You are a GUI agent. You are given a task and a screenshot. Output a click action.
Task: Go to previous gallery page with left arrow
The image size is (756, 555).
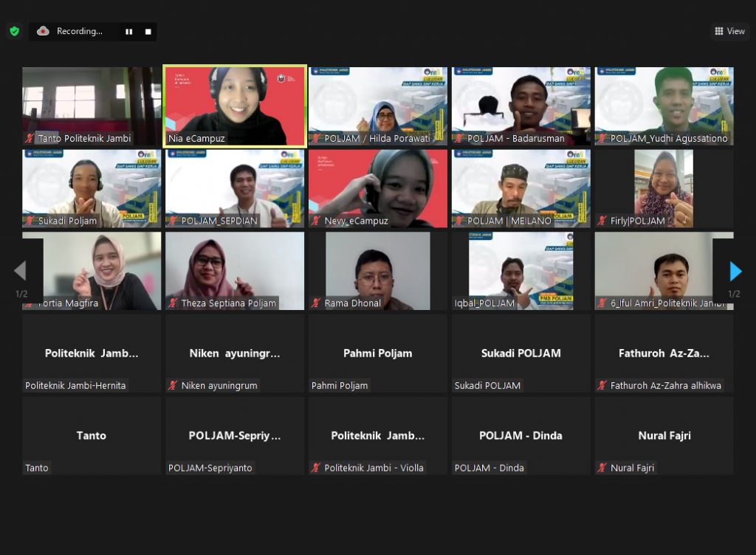click(20, 272)
